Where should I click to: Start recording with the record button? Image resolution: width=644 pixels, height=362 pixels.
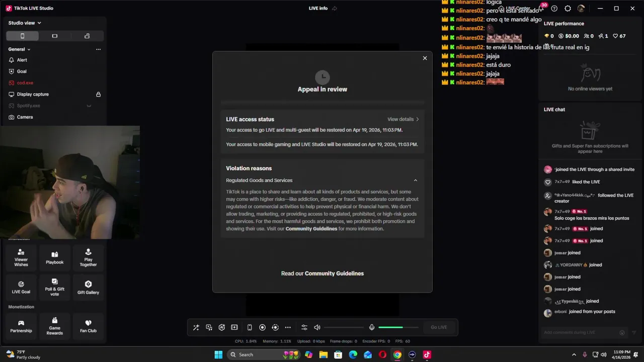coord(262,327)
